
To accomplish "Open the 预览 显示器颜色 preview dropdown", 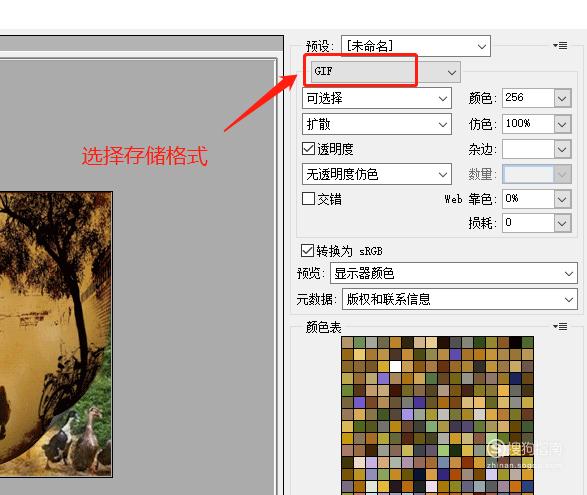I will pyautogui.click(x=454, y=273).
